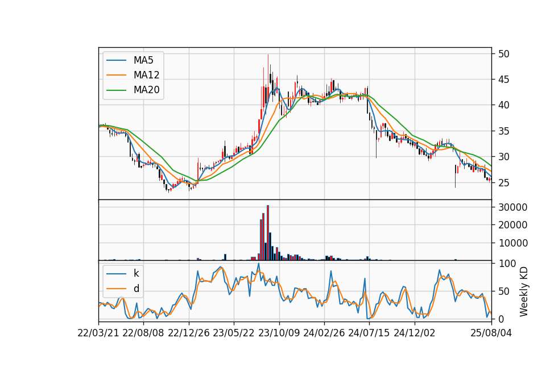The height and width of the screenshot is (392, 546).
Task: Click the 24/12/02 date tick label
Action: pyautogui.click(x=415, y=333)
